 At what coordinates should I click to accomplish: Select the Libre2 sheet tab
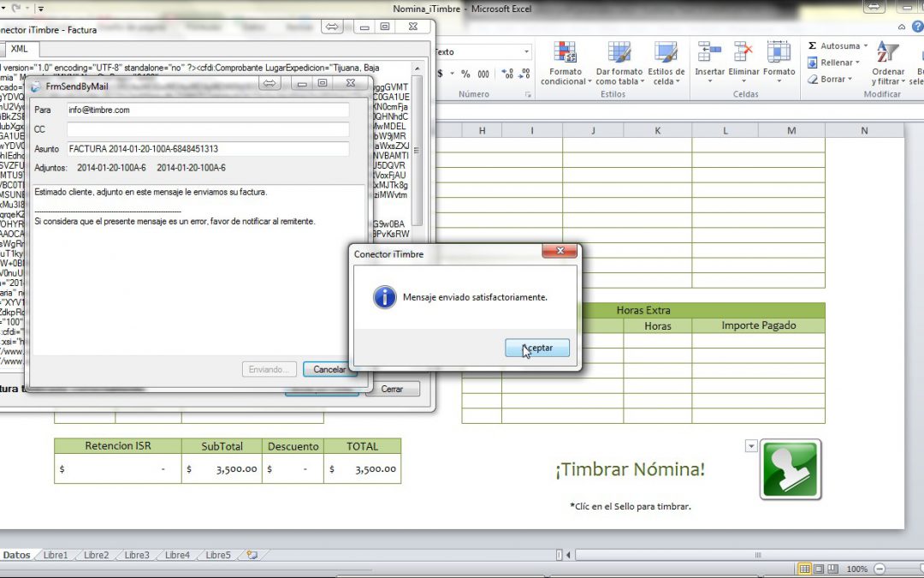click(x=96, y=555)
